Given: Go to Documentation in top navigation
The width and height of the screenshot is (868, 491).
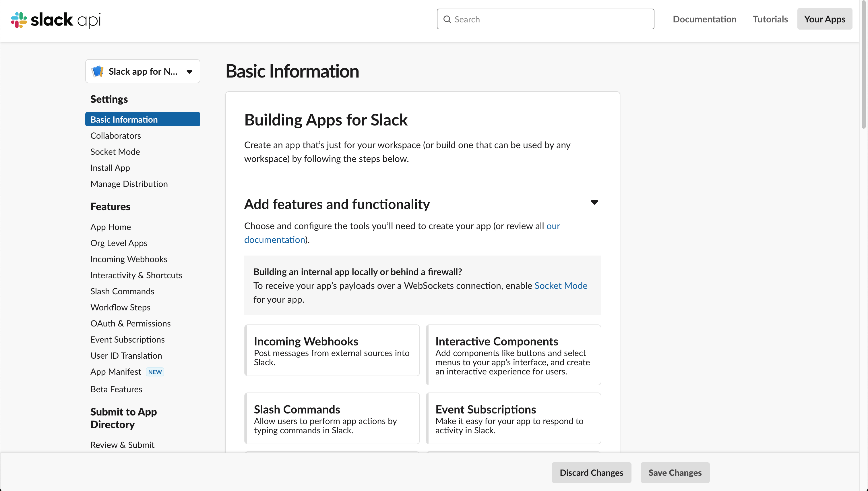Looking at the screenshot, I should (x=704, y=19).
